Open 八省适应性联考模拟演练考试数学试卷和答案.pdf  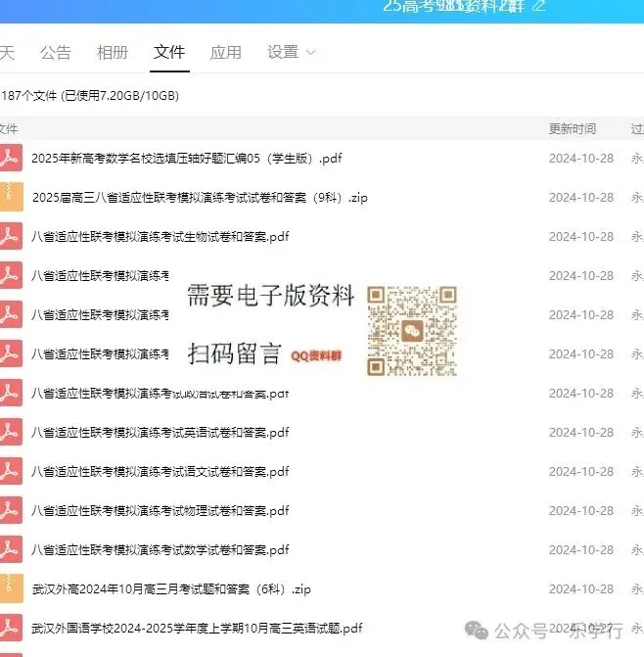(160, 549)
